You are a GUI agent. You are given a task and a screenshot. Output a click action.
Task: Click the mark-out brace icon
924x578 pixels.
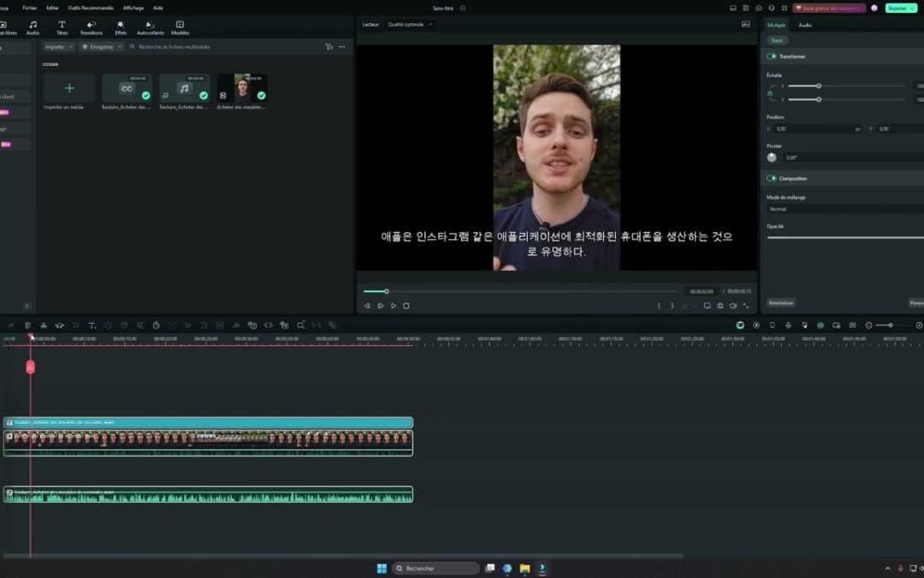672,306
